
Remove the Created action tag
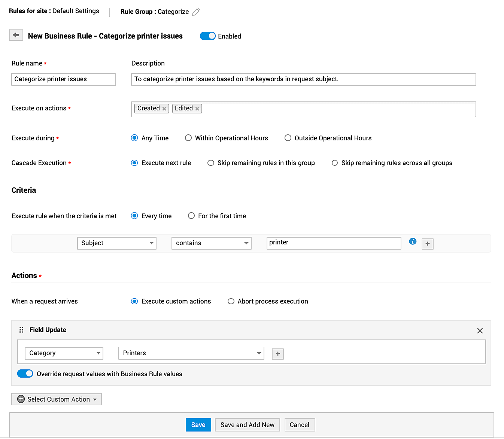click(x=164, y=109)
